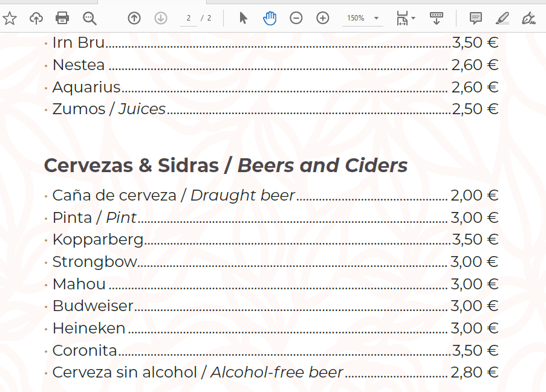Choose the selection arrow tool
Screen dimensions: 546x392
click(x=244, y=18)
